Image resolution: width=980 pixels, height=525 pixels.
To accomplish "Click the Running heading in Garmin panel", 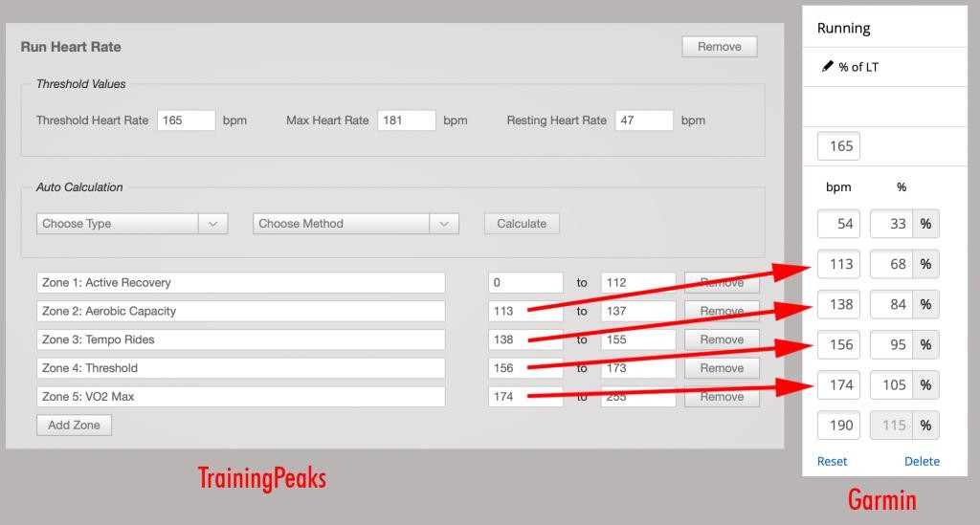I will (843, 28).
